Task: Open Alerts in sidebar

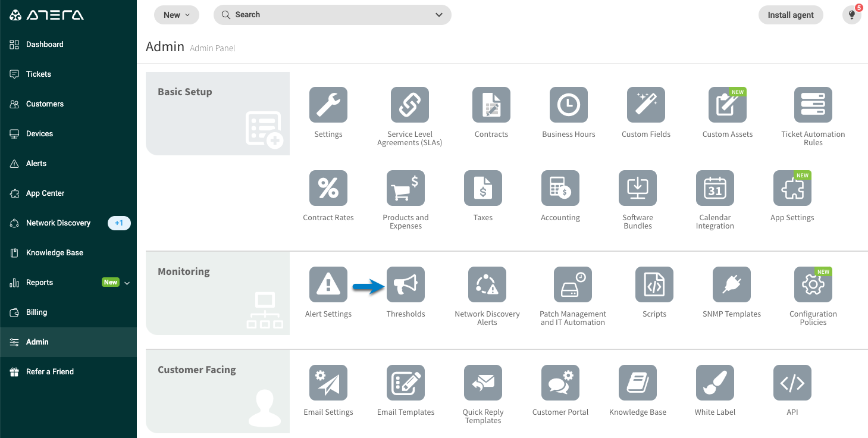Action: (x=68, y=164)
